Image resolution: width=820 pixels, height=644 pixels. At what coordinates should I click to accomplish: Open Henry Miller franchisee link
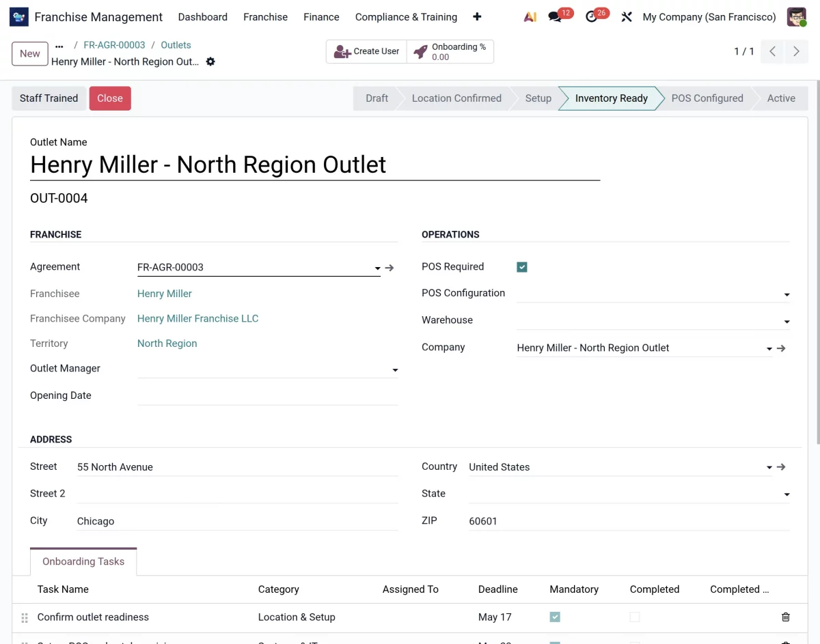click(x=165, y=294)
